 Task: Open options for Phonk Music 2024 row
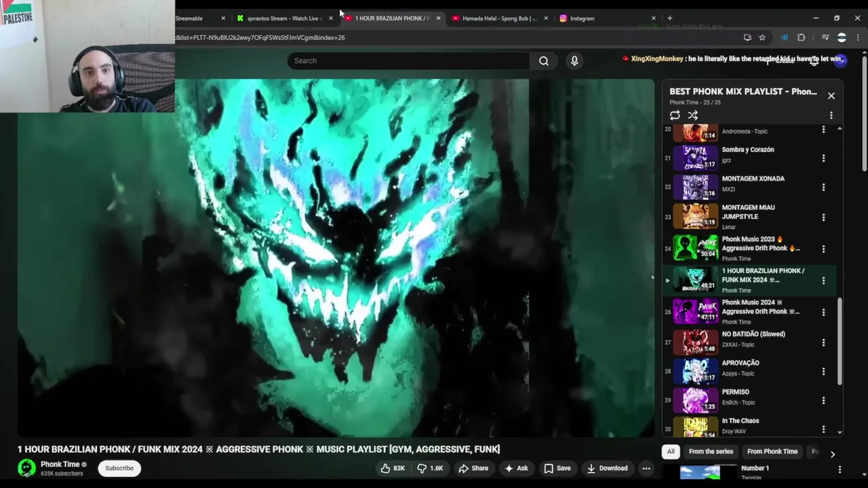(823, 312)
